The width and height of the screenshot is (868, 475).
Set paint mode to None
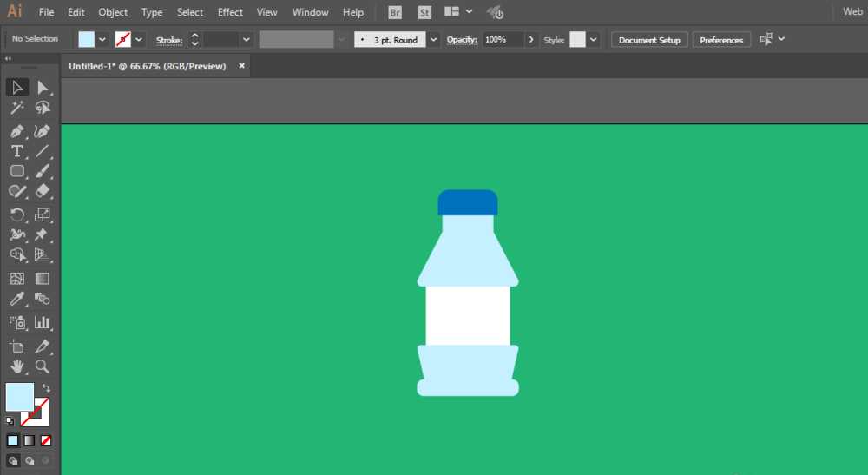46,440
